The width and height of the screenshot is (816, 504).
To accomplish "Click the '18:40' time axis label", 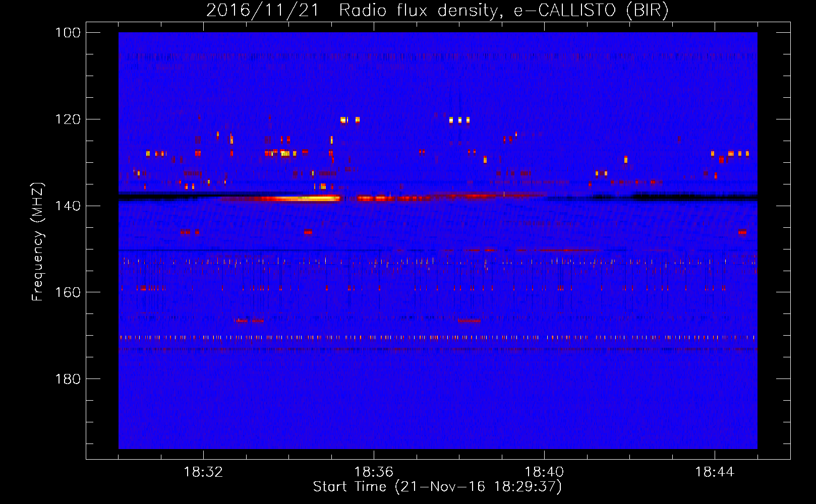I will coord(544,472).
